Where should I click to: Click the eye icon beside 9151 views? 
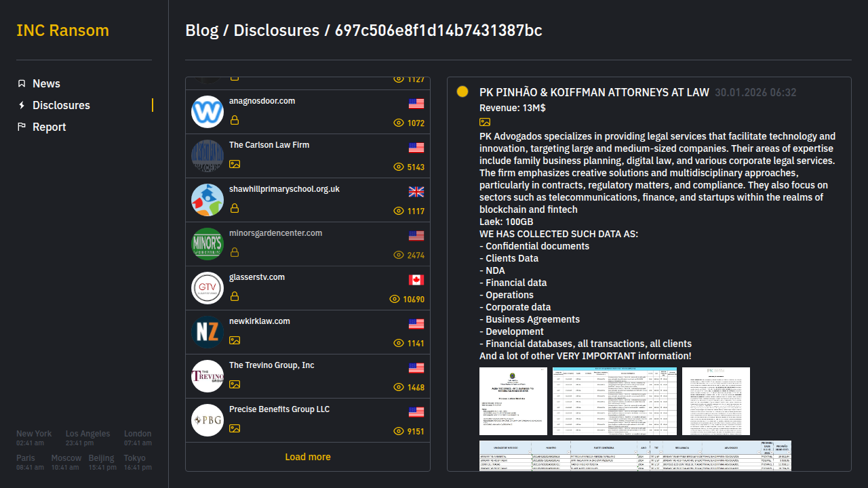click(399, 431)
